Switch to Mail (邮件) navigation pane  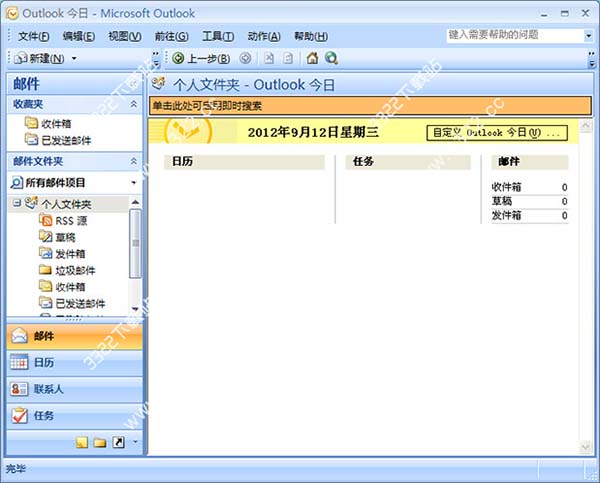[75, 336]
